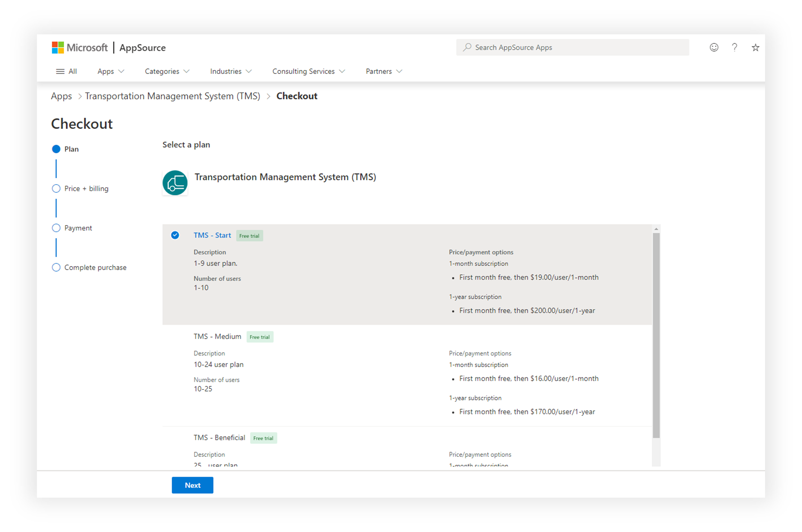Select the Payment step circle
Screen dimensions: 802x532
pos(56,228)
